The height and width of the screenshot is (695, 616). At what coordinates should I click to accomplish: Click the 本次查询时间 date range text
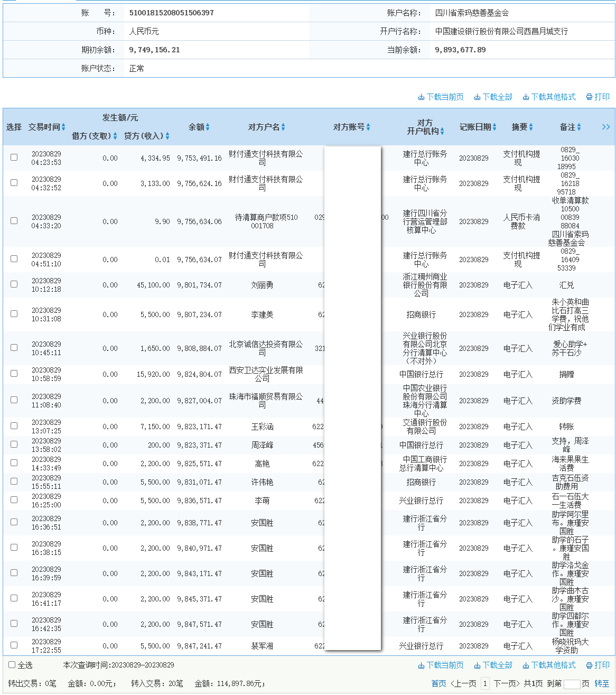(118, 665)
